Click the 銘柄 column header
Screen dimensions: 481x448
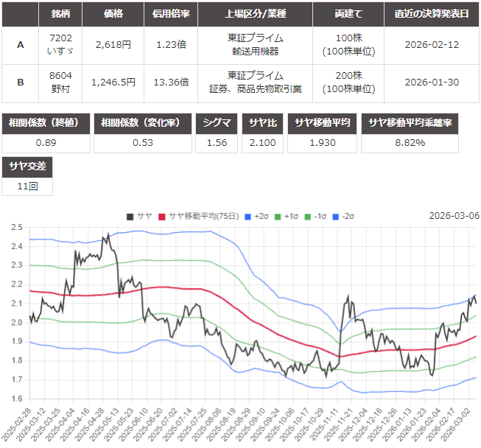pyautogui.click(x=60, y=14)
